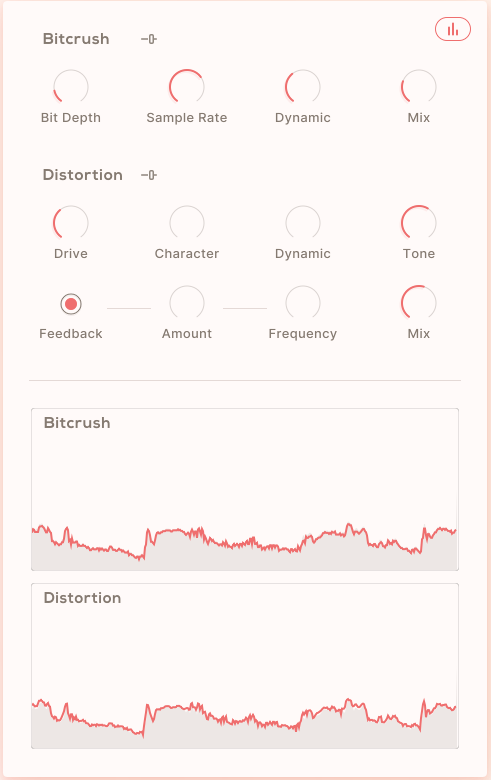Screen dimensions: 491x780
Task: Click the feedback Frequency knob
Action: (302, 303)
